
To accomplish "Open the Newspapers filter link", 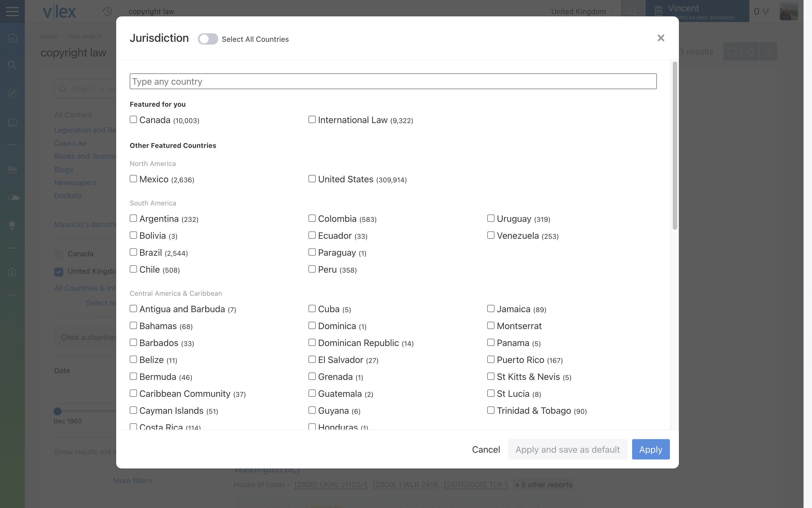I will [x=75, y=183].
